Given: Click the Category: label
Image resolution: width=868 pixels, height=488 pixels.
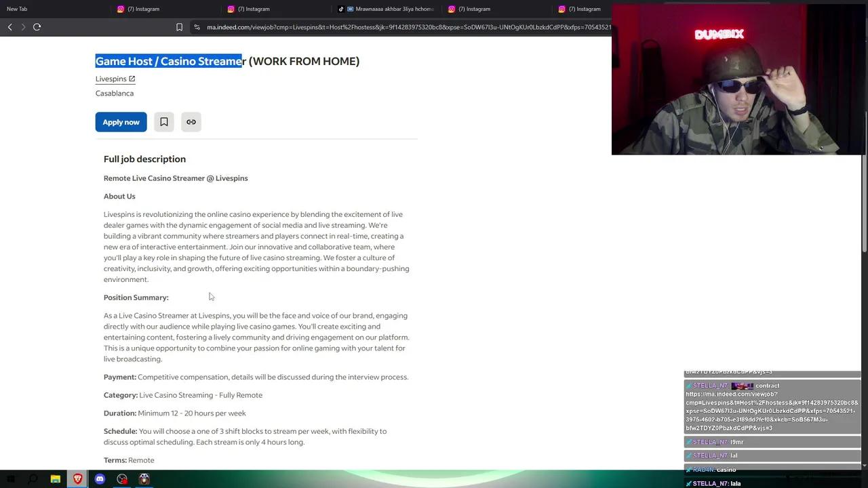Looking at the screenshot, I should pyautogui.click(x=121, y=395).
